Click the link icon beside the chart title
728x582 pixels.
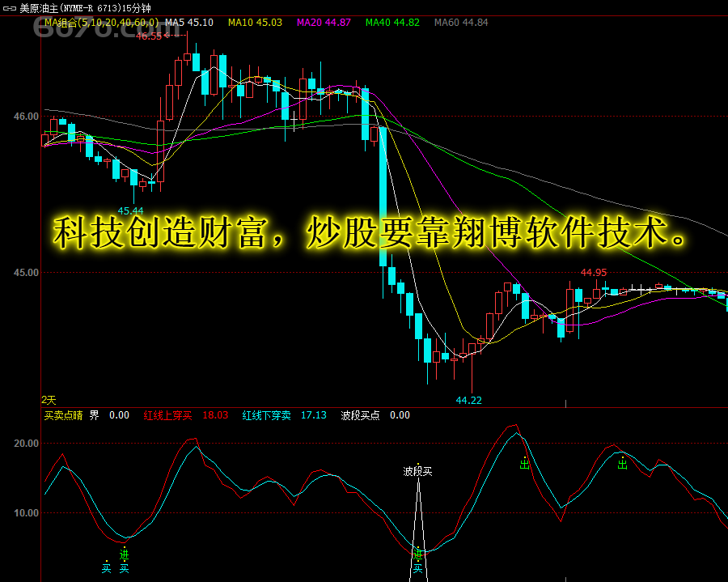[9, 8]
